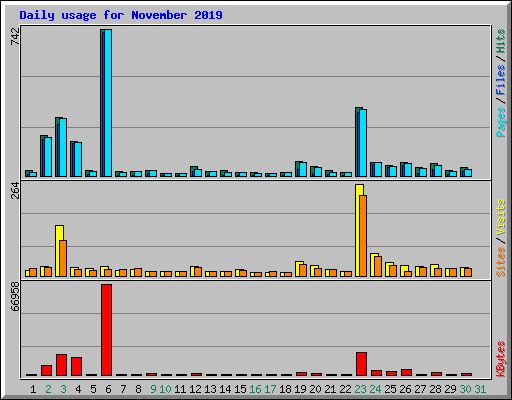This screenshot has height=400, width=512.
Task: Click the red KBytes bar for day 2
Action: click(x=47, y=371)
